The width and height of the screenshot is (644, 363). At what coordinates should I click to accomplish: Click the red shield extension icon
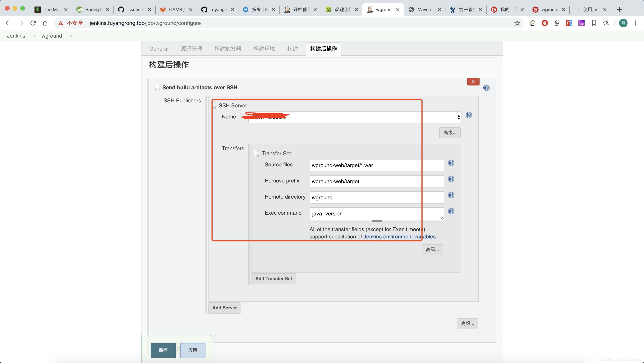(x=545, y=23)
